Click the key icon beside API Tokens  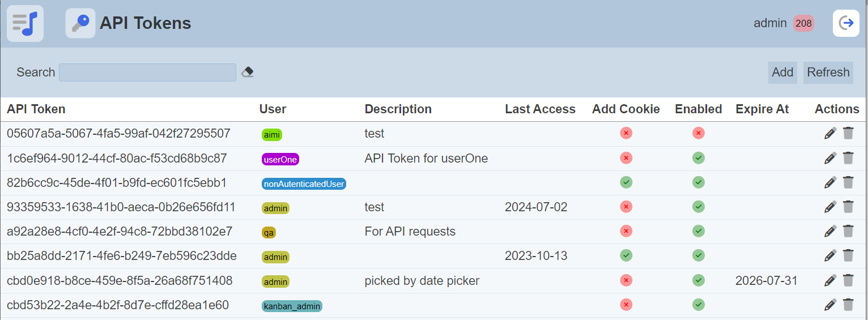coord(80,23)
